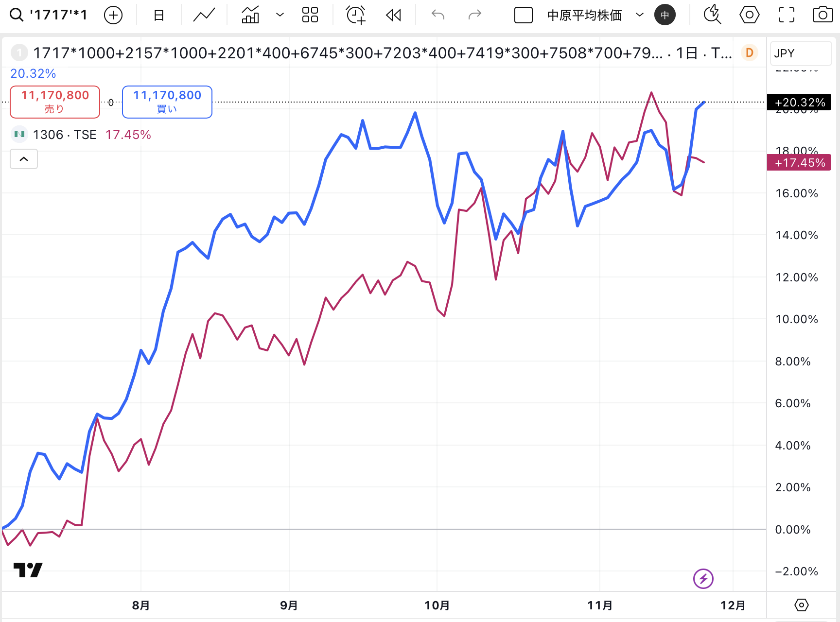The image size is (840, 622).
Task: Open the layout templates grid icon
Action: [x=310, y=15]
